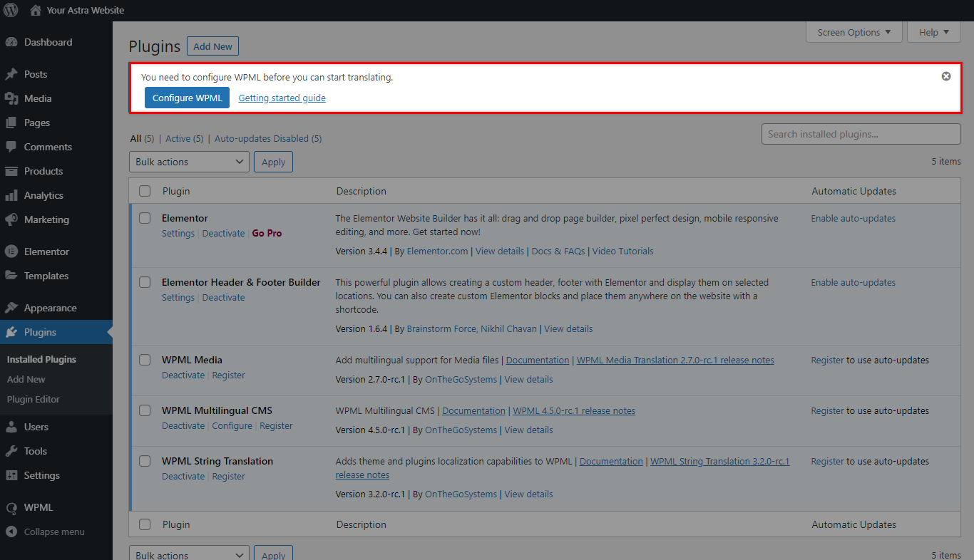The width and height of the screenshot is (974, 560).
Task: Enable auto-updates for Elementor
Action: pyautogui.click(x=853, y=219)
